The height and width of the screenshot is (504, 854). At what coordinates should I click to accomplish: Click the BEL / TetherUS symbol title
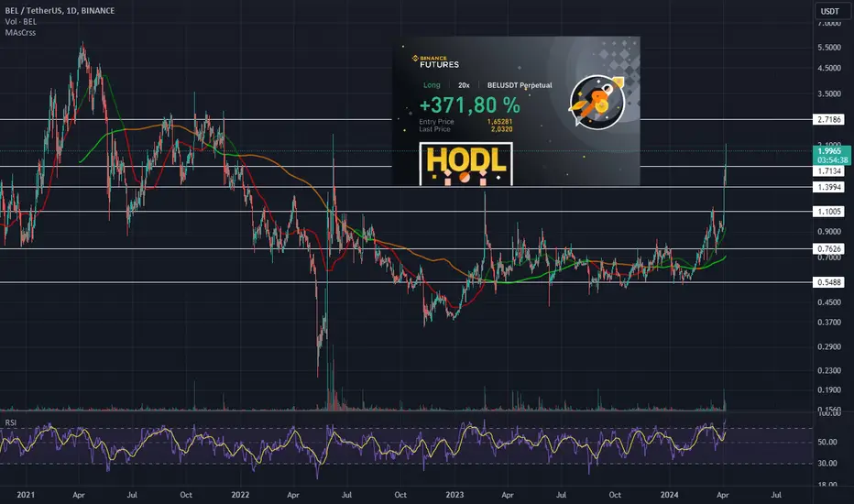60,10
